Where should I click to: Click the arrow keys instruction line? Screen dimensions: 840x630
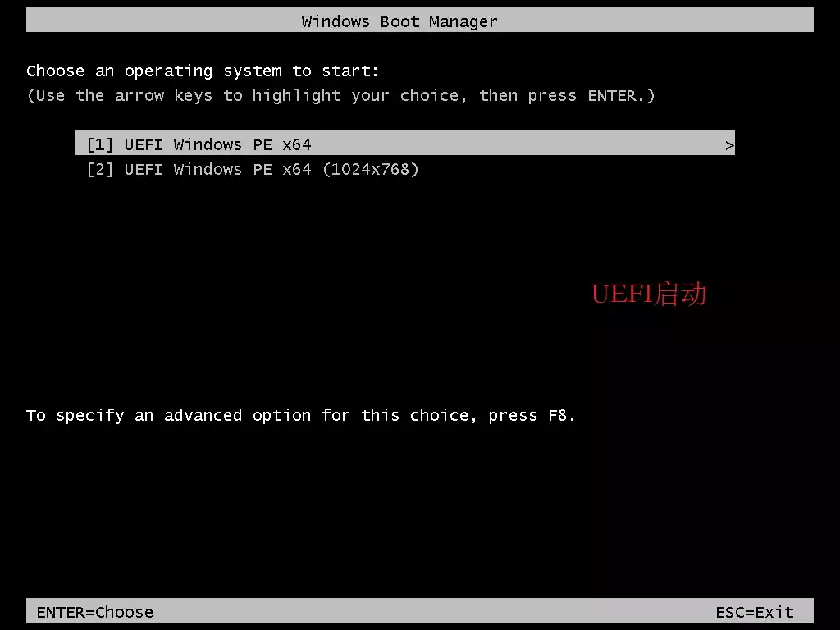tap(340, 95)
